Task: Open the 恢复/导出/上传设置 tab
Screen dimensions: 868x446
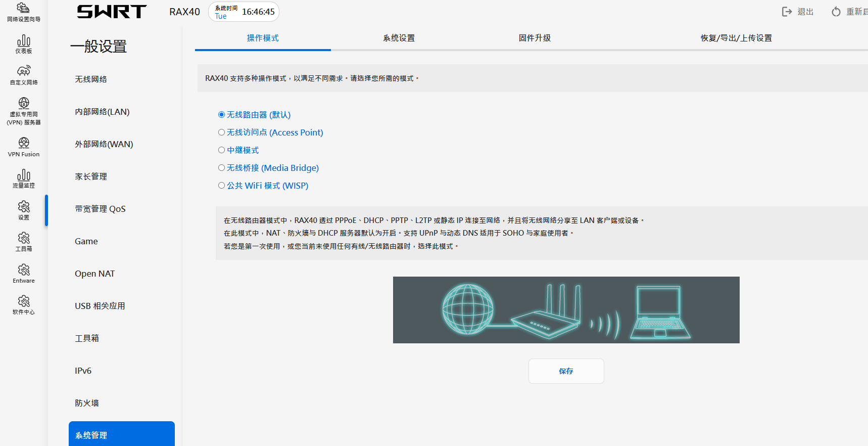Action: [736, 38]
